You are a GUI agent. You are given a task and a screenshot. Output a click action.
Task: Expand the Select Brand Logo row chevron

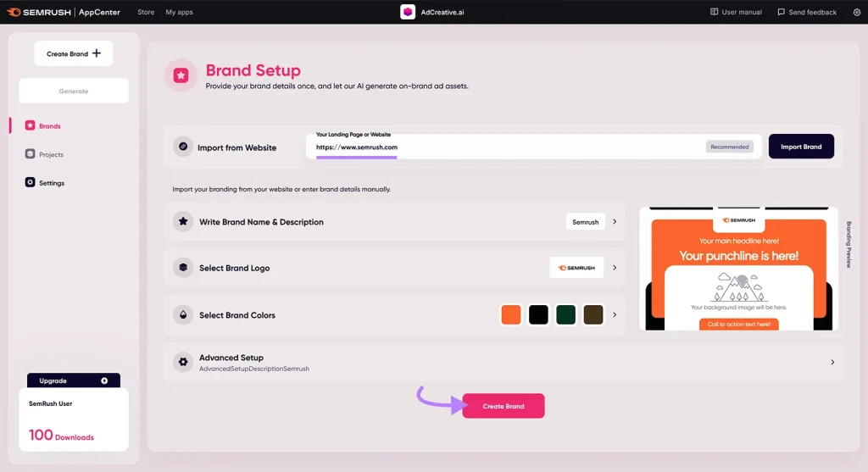(614, 268)
